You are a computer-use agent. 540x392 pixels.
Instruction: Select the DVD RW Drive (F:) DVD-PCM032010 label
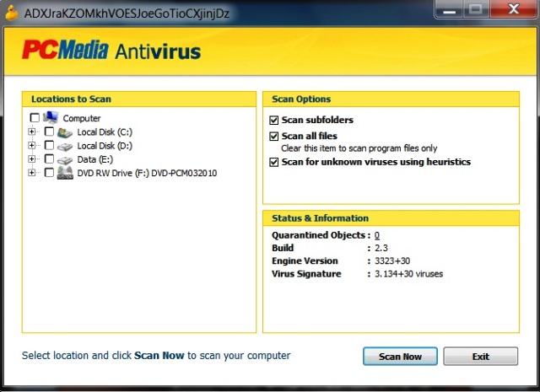click(140, 173)
